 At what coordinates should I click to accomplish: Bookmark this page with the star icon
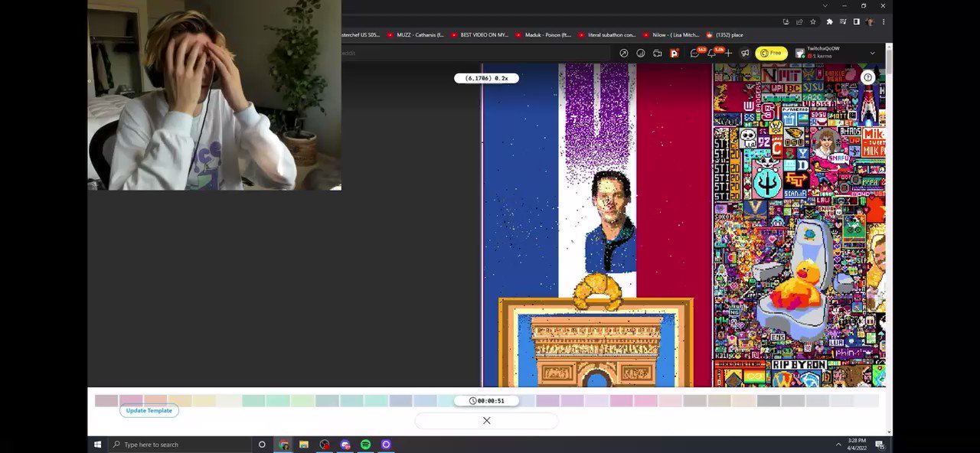813,21
